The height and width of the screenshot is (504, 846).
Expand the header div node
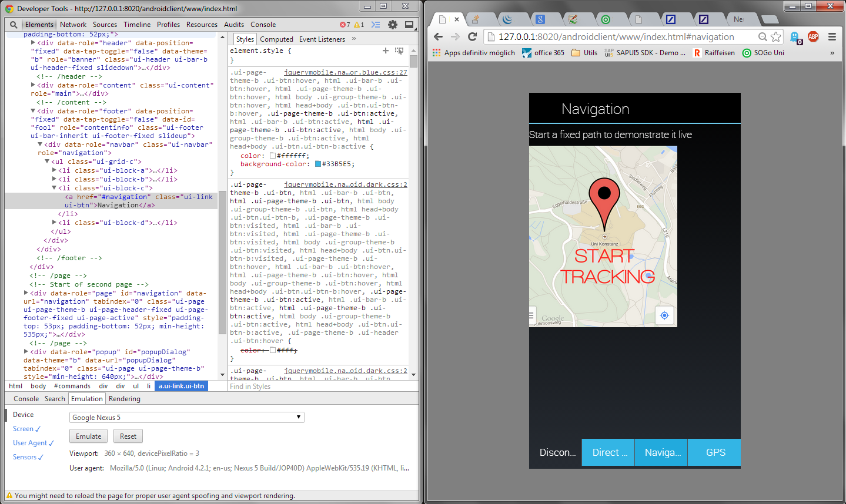[x=33, y=43]
